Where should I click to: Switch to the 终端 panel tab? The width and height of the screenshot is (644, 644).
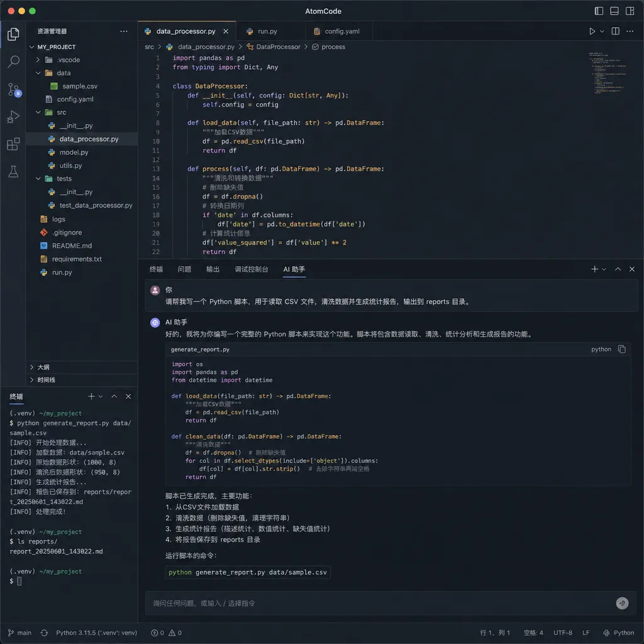pyautogui.click(x=156, y=269)
